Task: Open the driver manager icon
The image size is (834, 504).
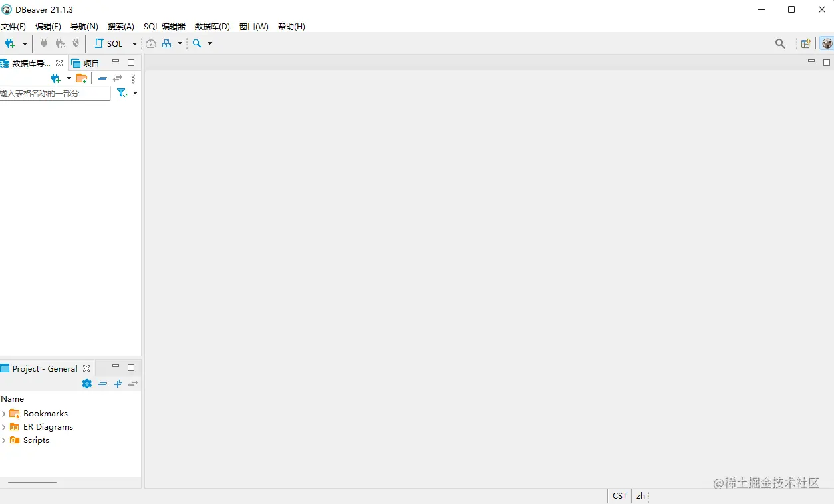Action: pyautogui.click(x=166, y=43)
